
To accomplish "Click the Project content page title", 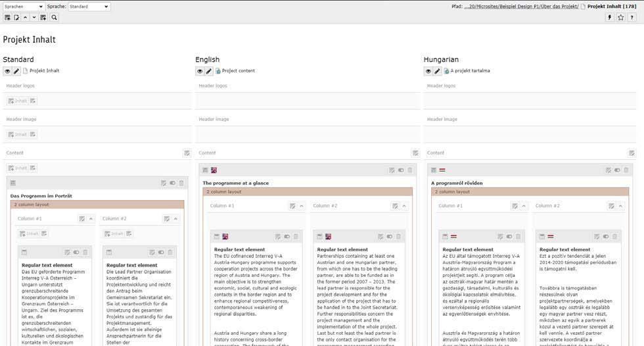I will click(238, 70).
